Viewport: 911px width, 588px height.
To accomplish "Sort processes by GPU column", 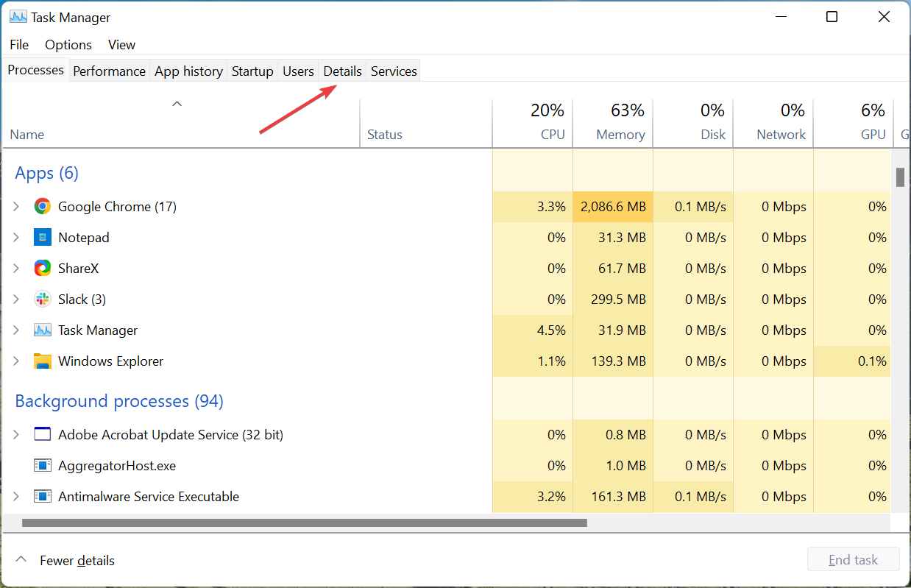I will tap(854, 123).
